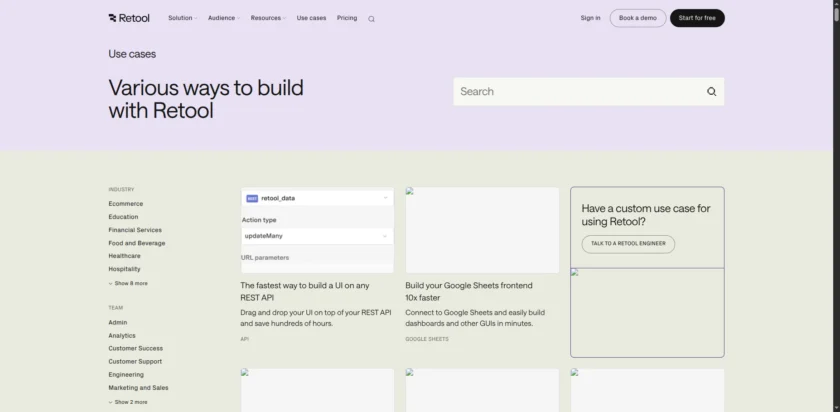This screenshot has width=840, height=412.
Task: Click the Use cases breadcrumb heading
Action: pos(132,54)
